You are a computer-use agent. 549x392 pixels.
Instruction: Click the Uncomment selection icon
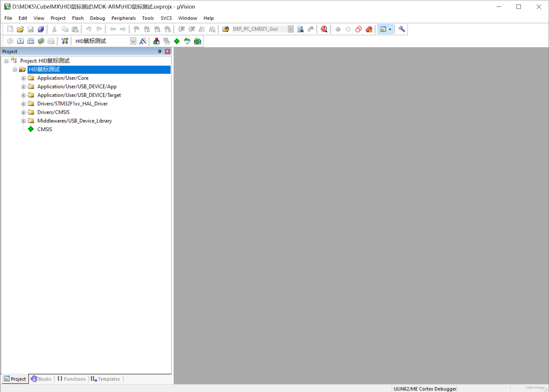[212, 29]
